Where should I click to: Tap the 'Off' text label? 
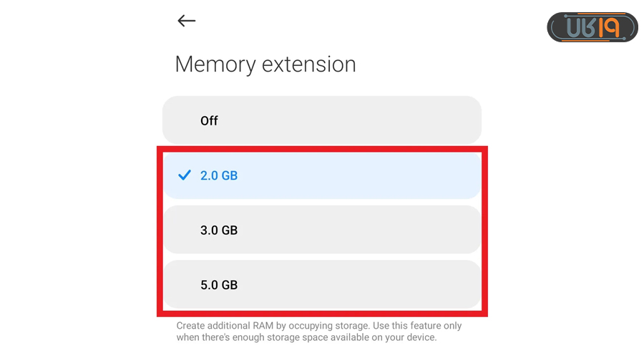click(209, 121)
